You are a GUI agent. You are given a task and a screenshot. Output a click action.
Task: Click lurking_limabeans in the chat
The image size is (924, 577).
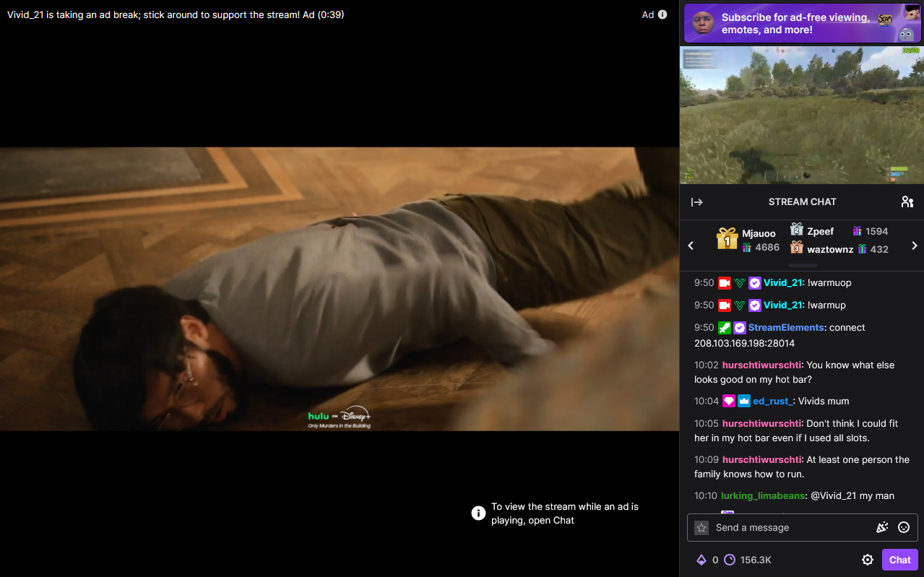(762, 495)
